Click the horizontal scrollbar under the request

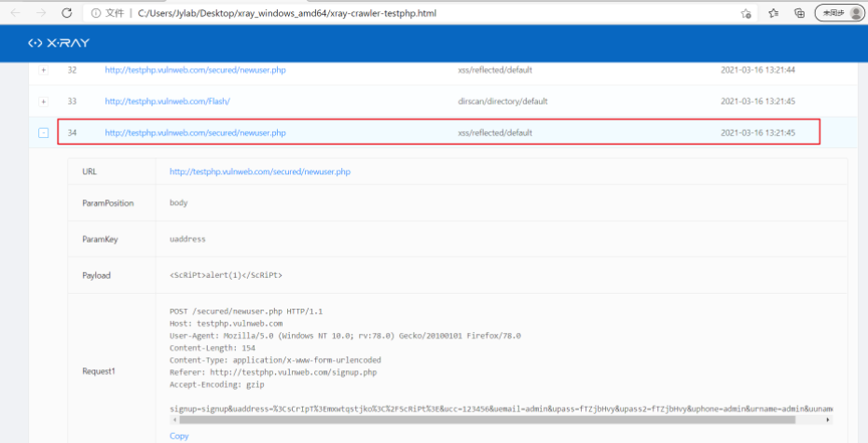(x=487, y=421)
